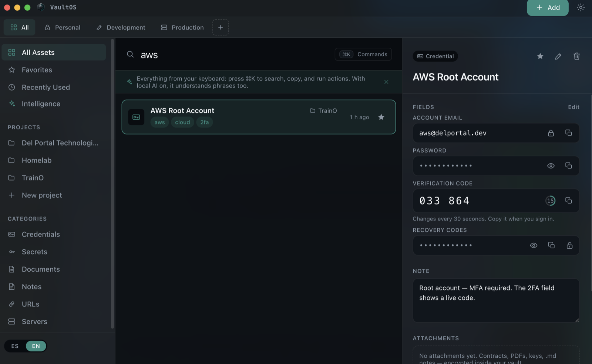Copy the recovery codes
This screenshot has width=592, height=364.
[551, 245]
